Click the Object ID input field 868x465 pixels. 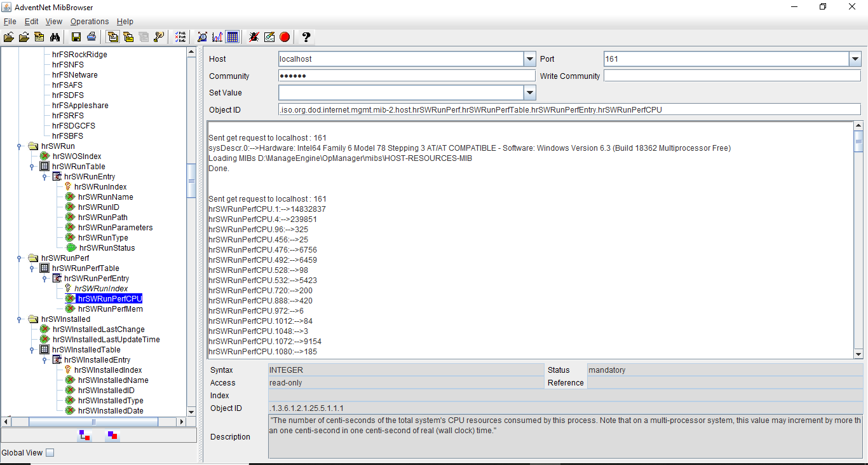[569, 109]
